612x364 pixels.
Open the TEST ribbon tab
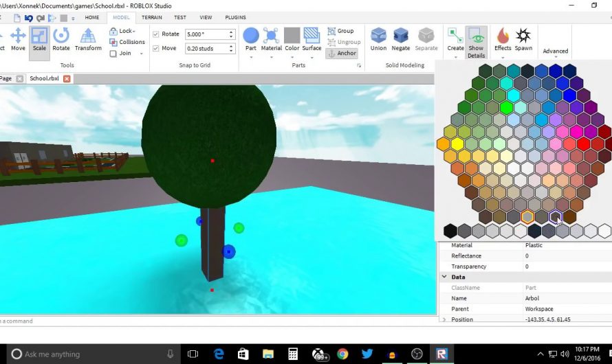point(180,18)
